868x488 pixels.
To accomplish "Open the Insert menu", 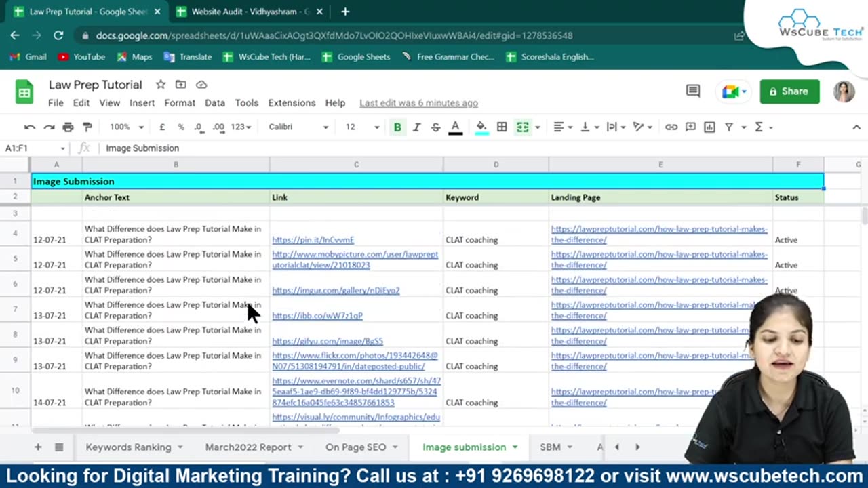I will pyautogui.click(x=142, y=103).
